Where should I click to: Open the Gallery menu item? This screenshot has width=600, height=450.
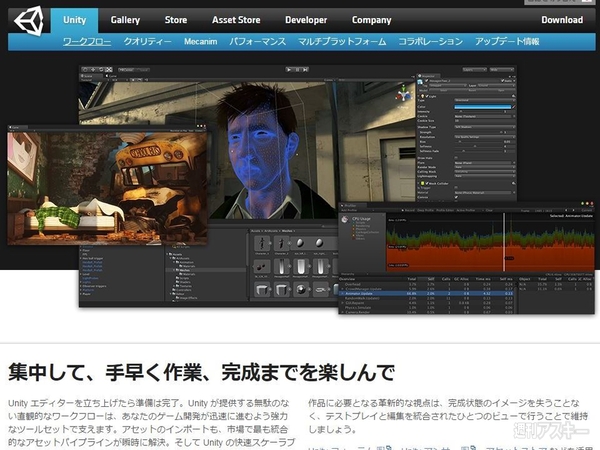pyautogui.click(x=125, y=20)
